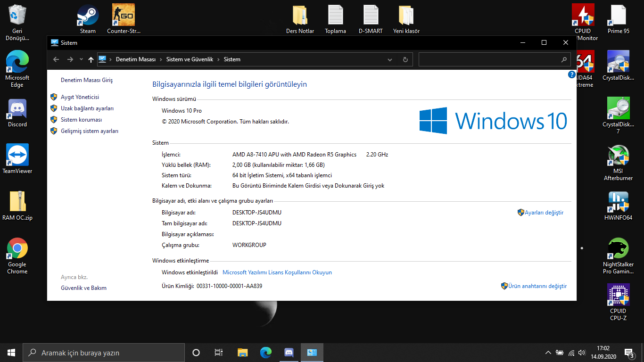Open the notification center icon
644x362 pixels.
click(629, 353)
